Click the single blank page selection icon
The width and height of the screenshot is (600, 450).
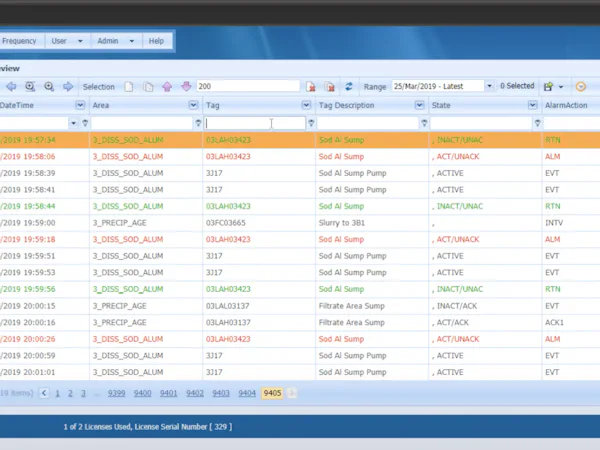pyautogui.click(x=129, y=86)
